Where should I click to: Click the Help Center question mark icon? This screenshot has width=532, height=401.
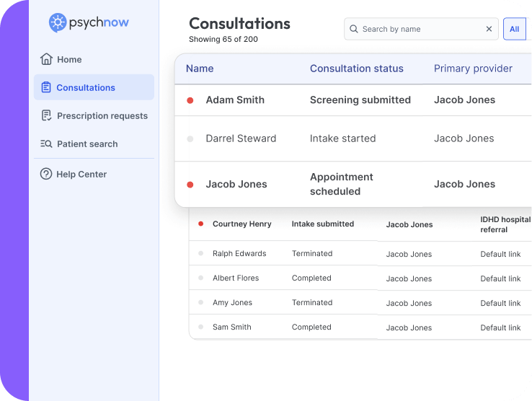(46, 174)
